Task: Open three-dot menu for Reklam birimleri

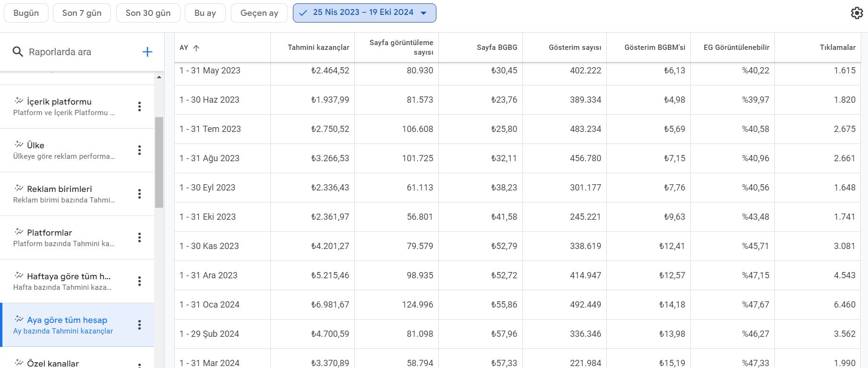Action: pos(140,194)
